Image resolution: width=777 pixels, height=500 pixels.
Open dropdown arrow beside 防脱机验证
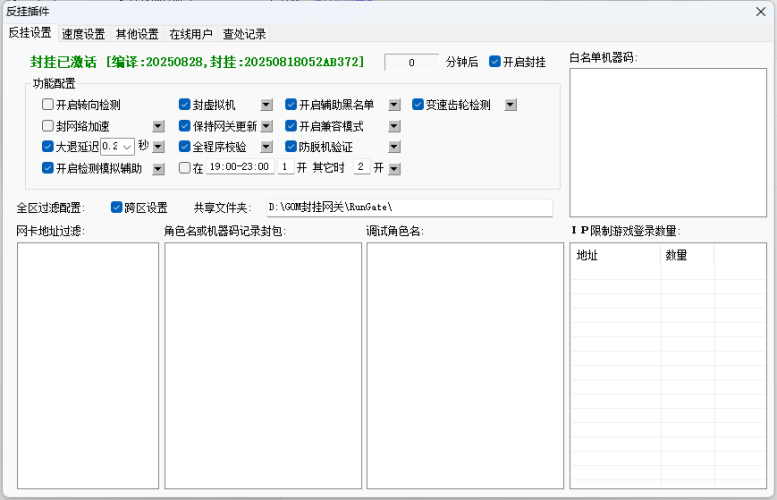[x=394, y=147]
